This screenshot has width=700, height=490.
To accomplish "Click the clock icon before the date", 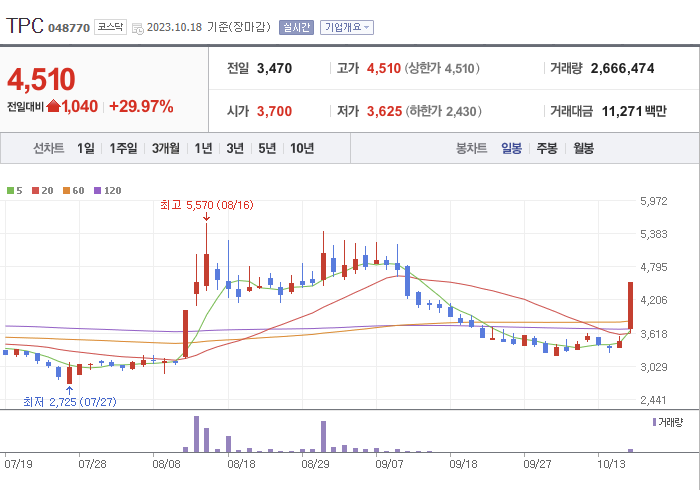I will (138, 28).
